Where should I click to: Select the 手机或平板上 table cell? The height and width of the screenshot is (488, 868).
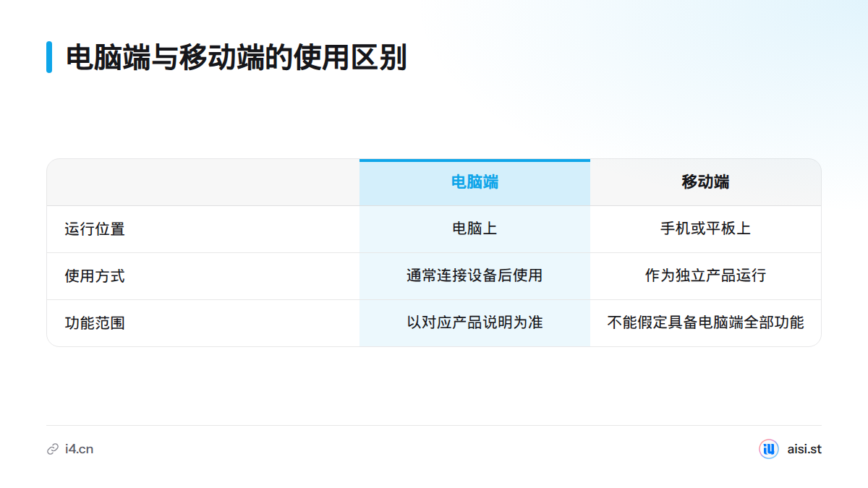coord(705,229)
